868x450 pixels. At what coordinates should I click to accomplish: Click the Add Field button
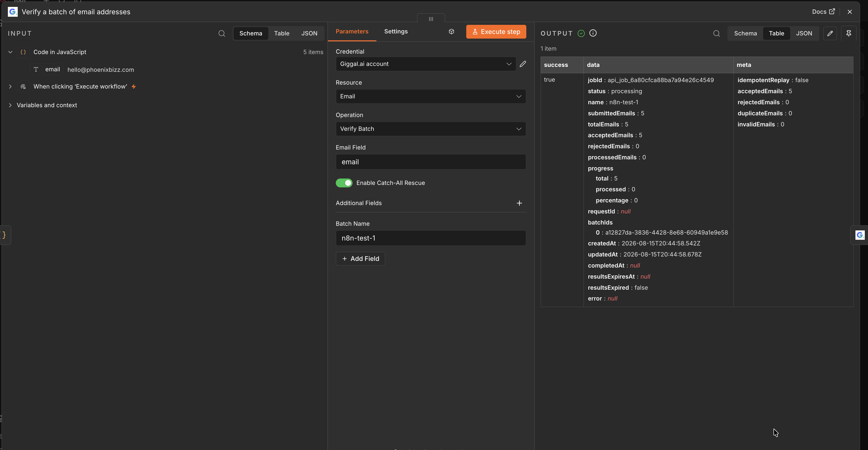tap(360, 258)
